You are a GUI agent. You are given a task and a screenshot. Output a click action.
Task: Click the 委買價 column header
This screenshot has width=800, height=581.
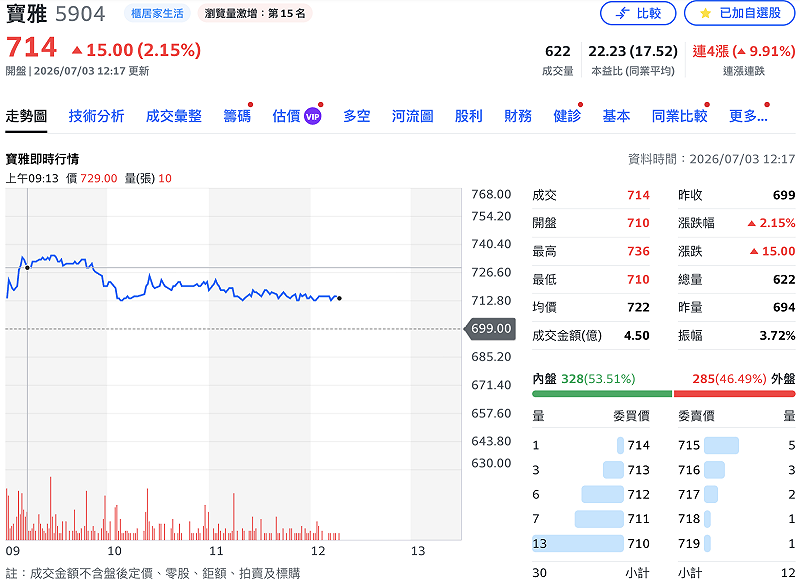click(631, 416)
